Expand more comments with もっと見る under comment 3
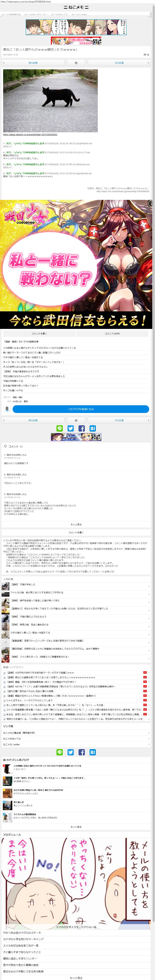 point(76,524)
